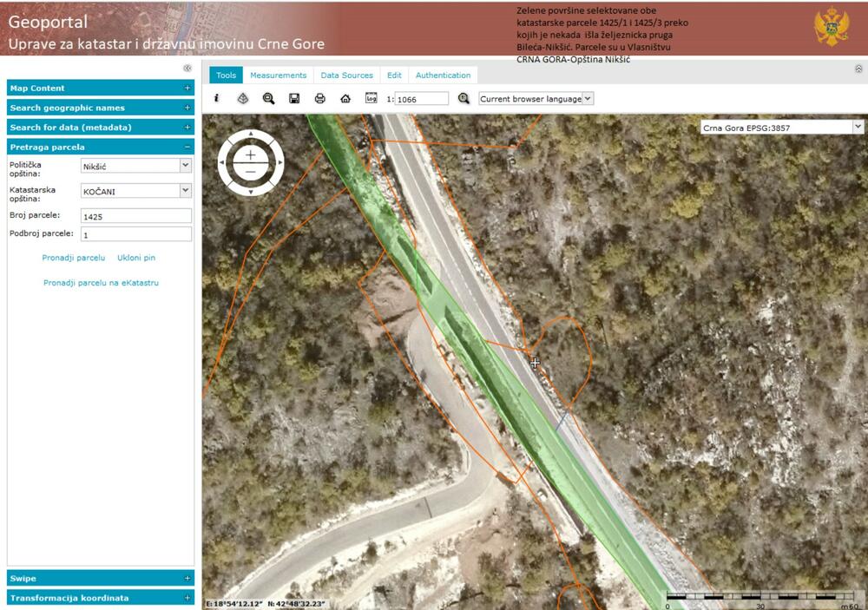Click the info (i) tool icon
868x610 pixels.
point(217,99)
